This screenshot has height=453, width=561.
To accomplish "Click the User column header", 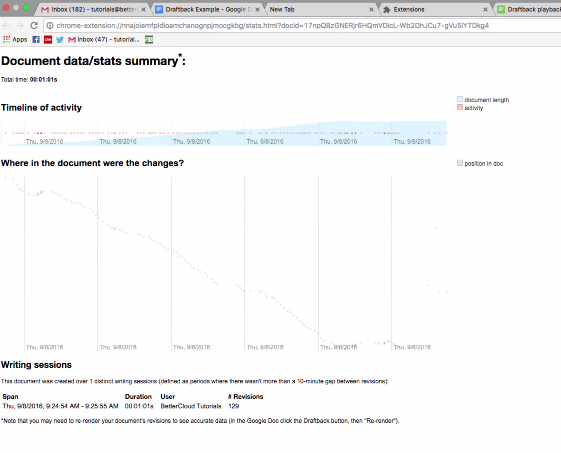I will click(167, 396).
